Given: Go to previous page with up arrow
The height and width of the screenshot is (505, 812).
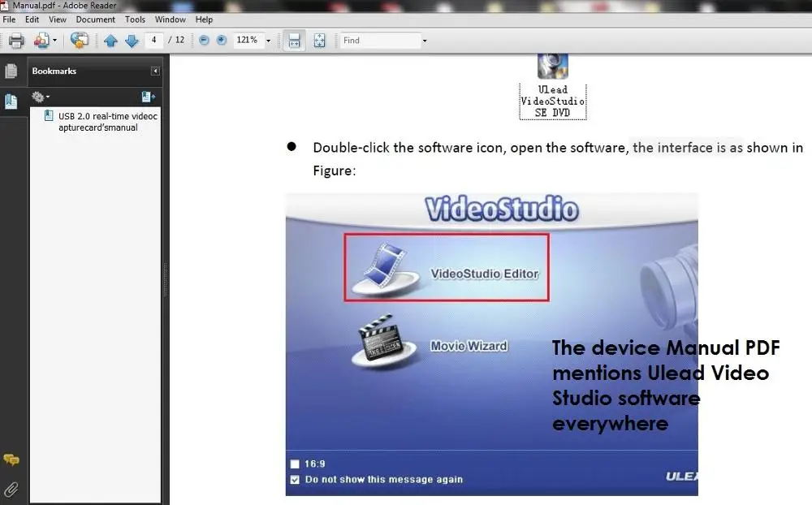Looking at the screenshot, I should [110, 41].
